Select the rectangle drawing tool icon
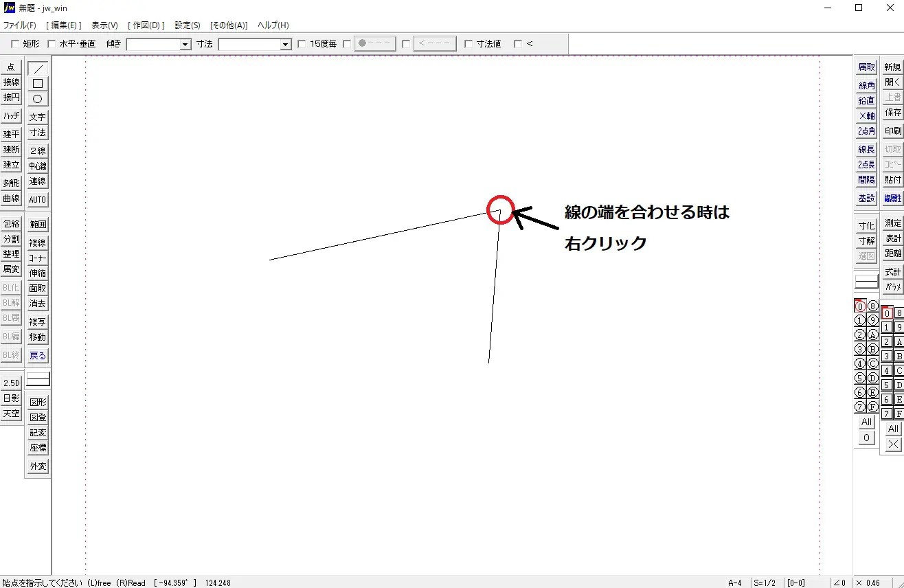Viewport: 904px width, 588px height. pyautogui.click(x=38, y=84)
